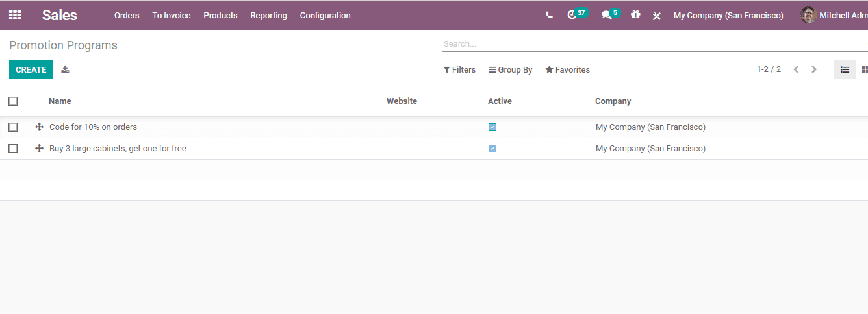Open the Orders menu

click(127, 15)
